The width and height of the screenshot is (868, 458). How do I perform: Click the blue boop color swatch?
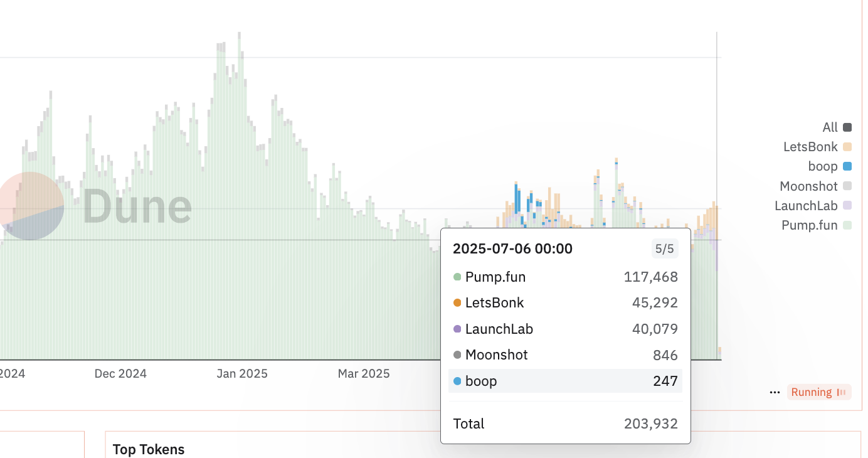coord(847,166)
